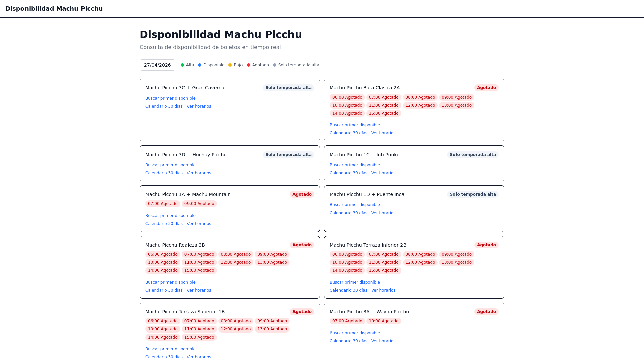Select 06:00 Agotado slot in Terraza Superior 1B
This screenshot has width=644, height=362.
[163, 321]
